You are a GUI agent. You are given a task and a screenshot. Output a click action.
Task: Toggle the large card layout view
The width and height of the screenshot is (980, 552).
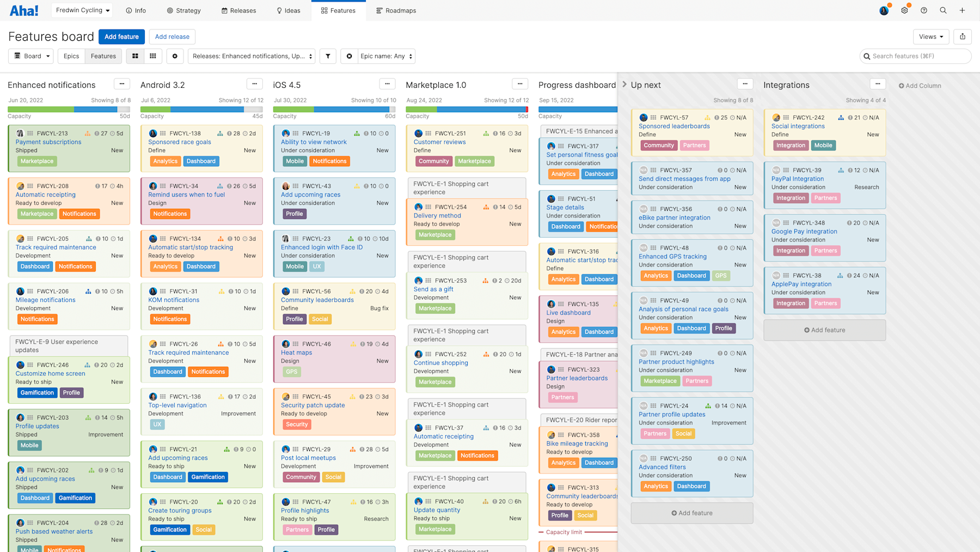point(135,56)
